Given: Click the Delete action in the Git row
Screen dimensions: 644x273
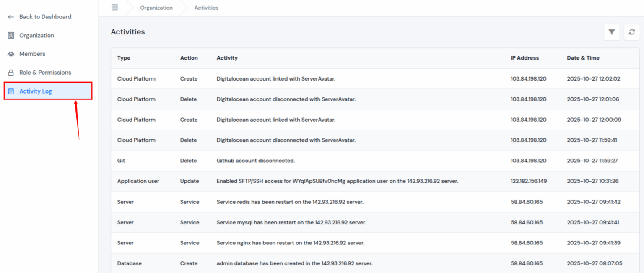Looking at the screenshot, I should pos(188,161).
